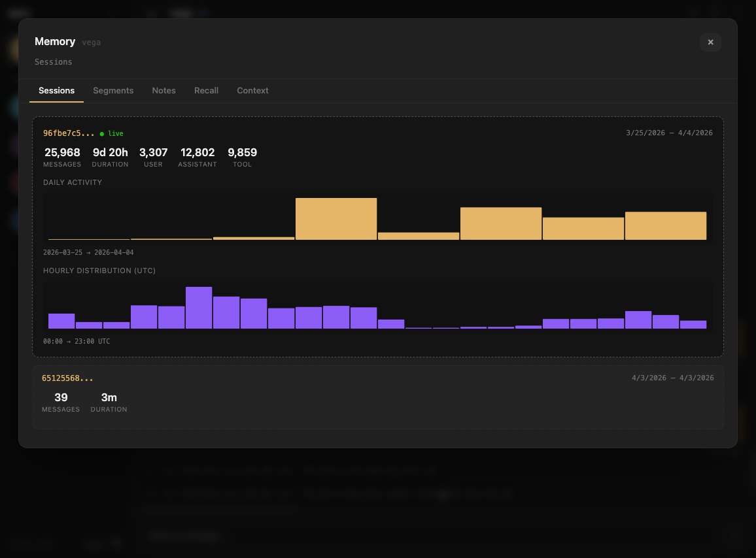Click the vega label next to Memory
The width and height of the screenshot is (756, 558).
tap(91, 42)
